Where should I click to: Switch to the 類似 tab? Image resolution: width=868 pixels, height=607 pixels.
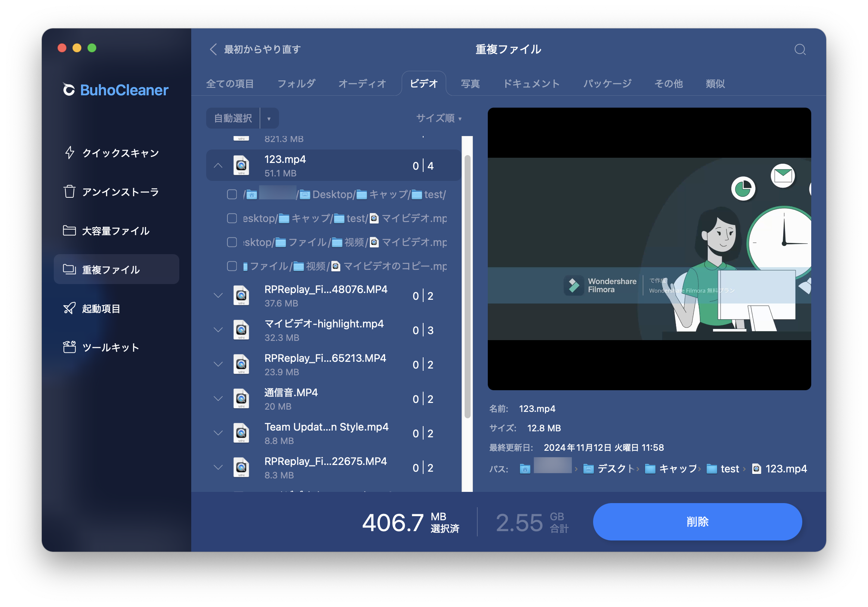coord(715,84)
